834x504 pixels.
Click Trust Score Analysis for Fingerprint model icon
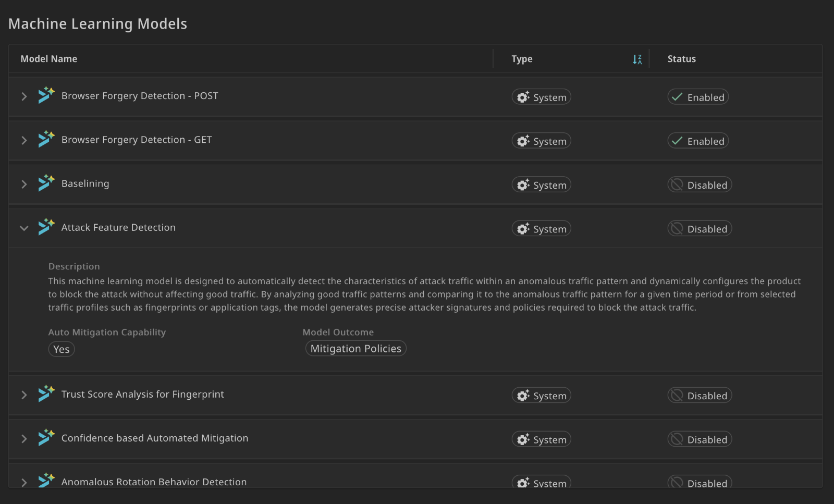pyautogui.click(x=46, y=394)
